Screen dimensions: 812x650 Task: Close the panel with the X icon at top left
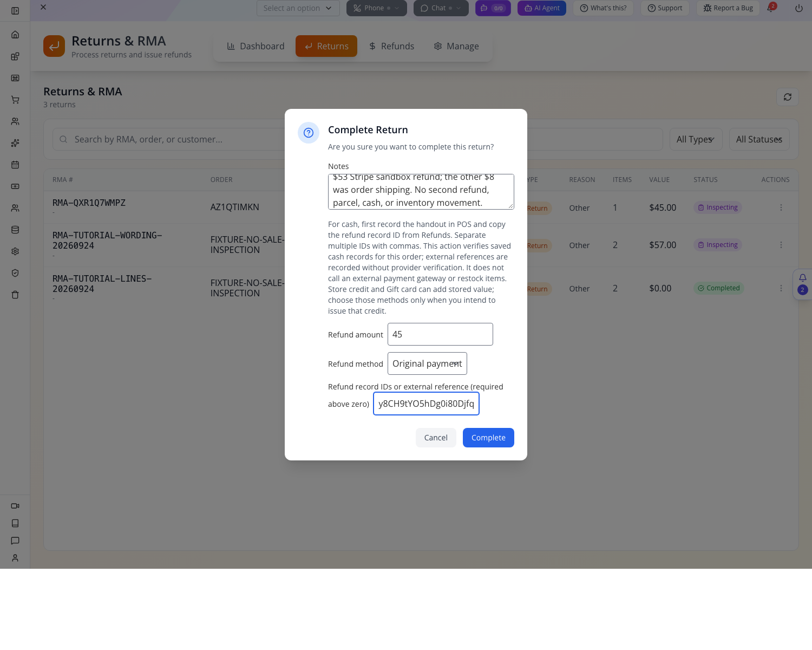43,7
